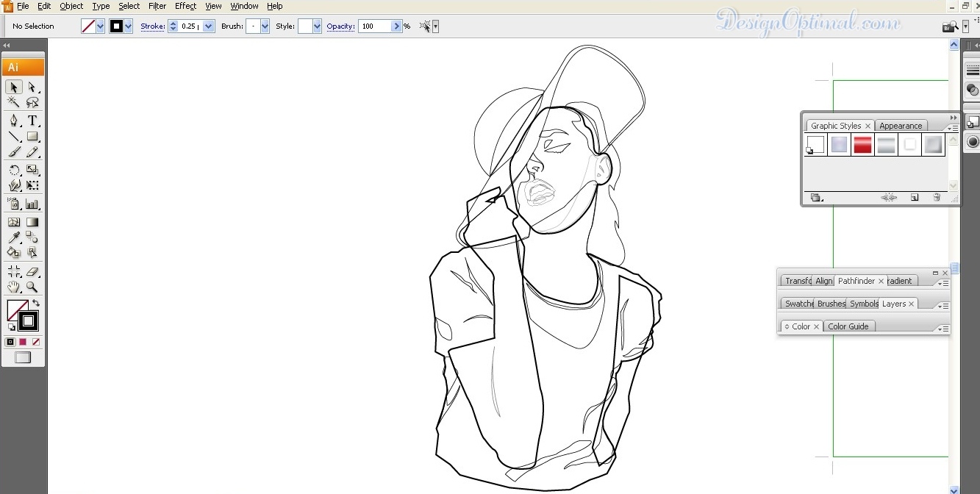Viewport: 980px width, 494px height.
Task: Select the Live Paint Bucket tool
Action: [x=14, y=252]
